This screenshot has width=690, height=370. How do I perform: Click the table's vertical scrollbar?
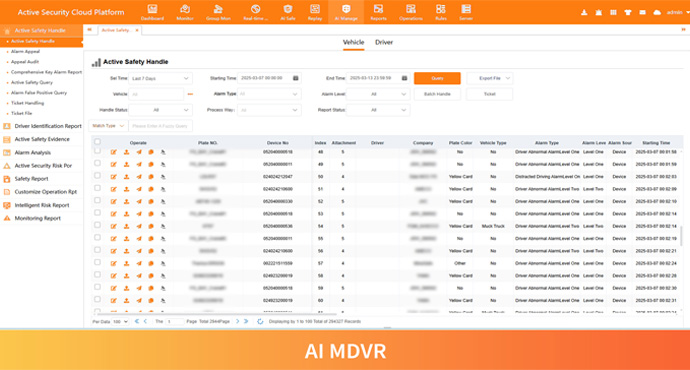point(682,236)
